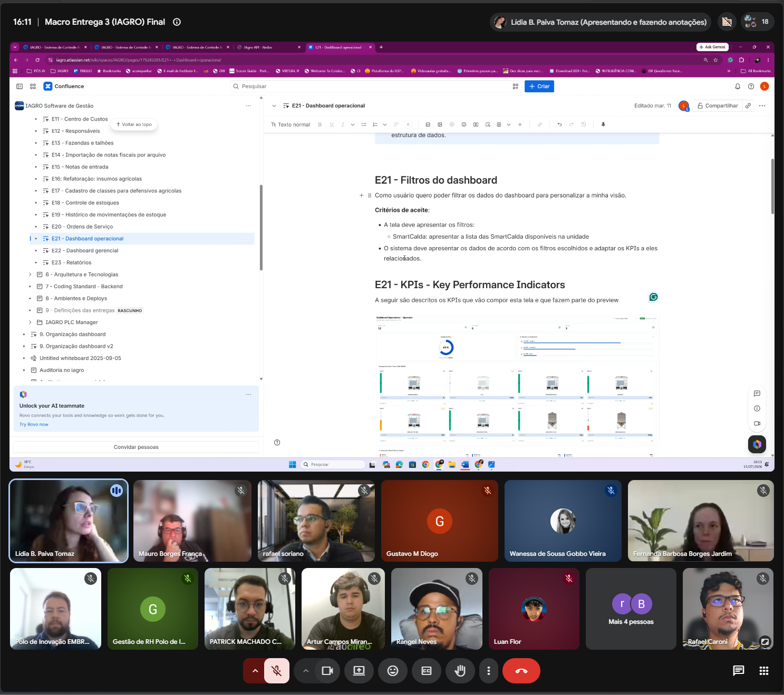Select E22 - Dashboard gerencial page

pos(85,251)
